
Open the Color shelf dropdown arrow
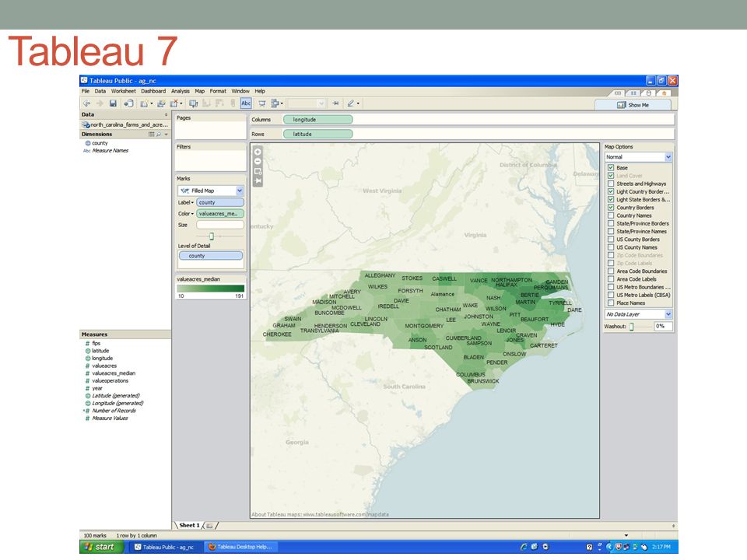pyautogui.click(x=192, y=214)
